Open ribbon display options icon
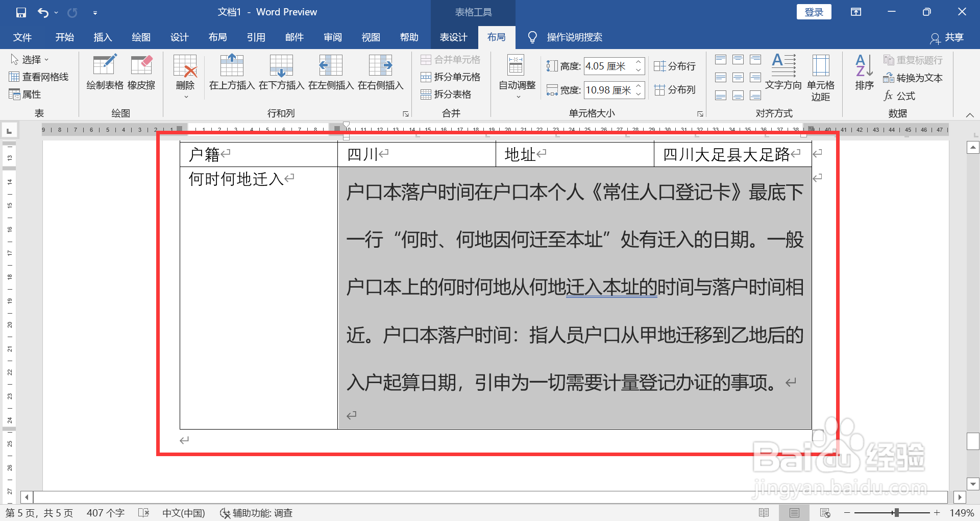This screenshot has width=980, height=521. coord(856,12)
